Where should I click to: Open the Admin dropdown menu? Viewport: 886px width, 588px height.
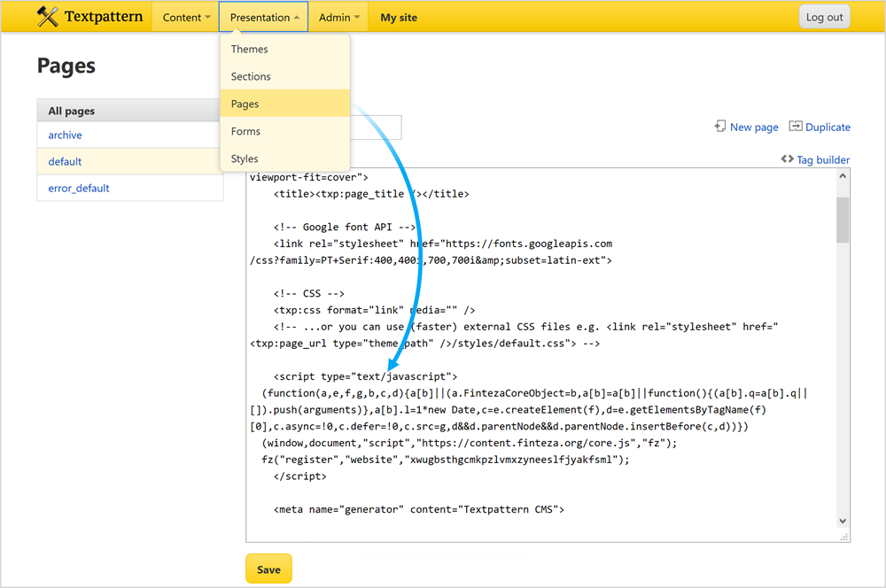point(339,17)
